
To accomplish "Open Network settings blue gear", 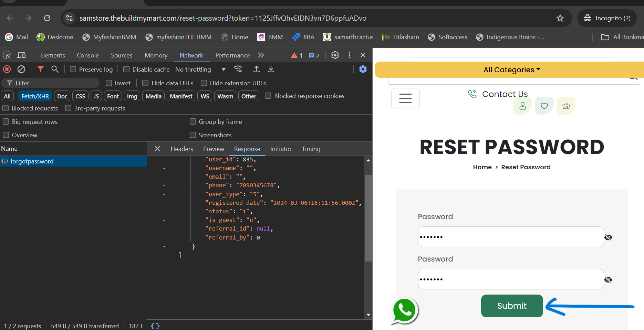I will coord(363,69).
